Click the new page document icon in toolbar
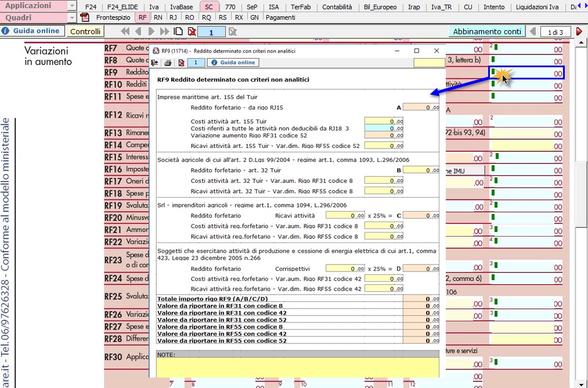The height and width of the screenshot is (388, 588). 179,31
